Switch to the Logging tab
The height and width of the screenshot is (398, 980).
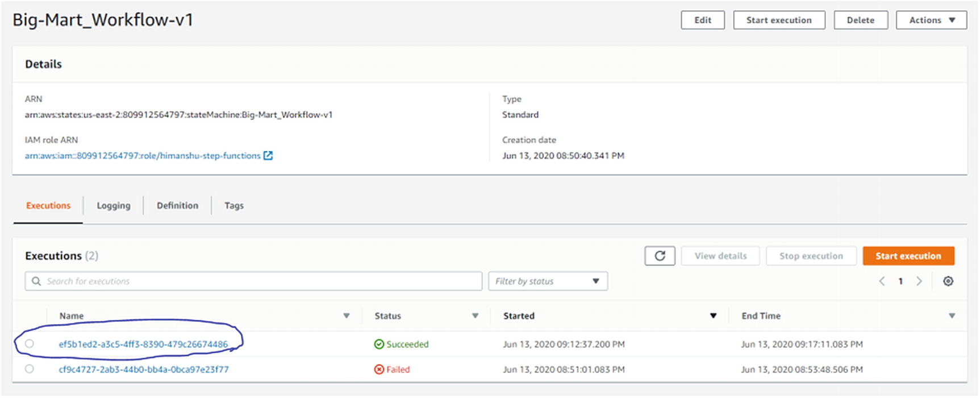(x=113, y=206)
